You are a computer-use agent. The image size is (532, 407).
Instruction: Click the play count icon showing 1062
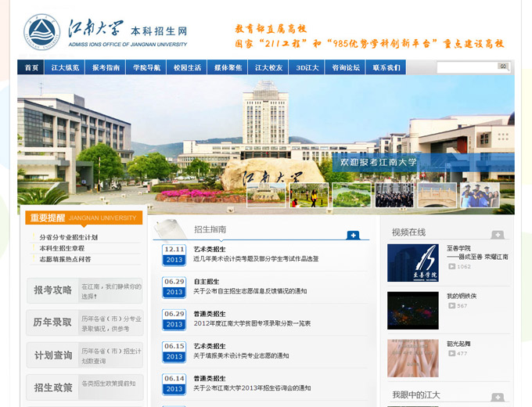coord(452,266)
